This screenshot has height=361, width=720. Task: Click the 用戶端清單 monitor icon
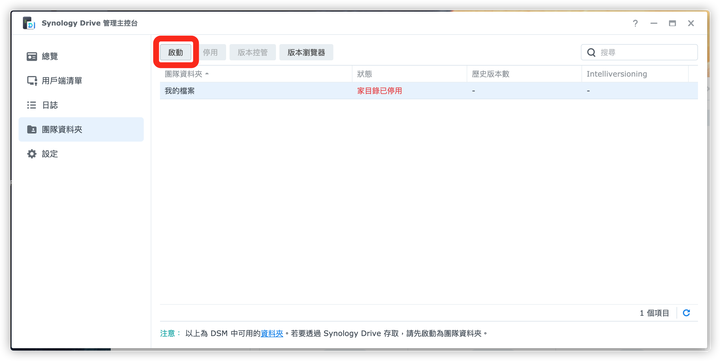(x=31, y=81)
